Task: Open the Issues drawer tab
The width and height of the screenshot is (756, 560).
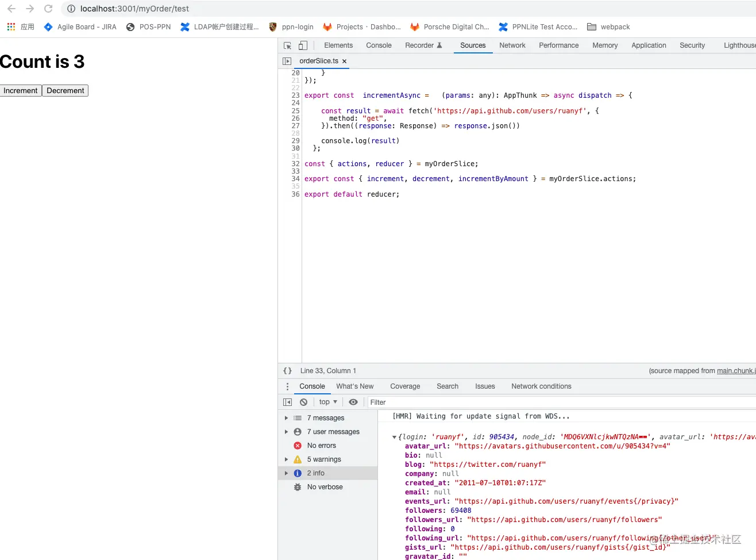Action: (x=485, y=386)
